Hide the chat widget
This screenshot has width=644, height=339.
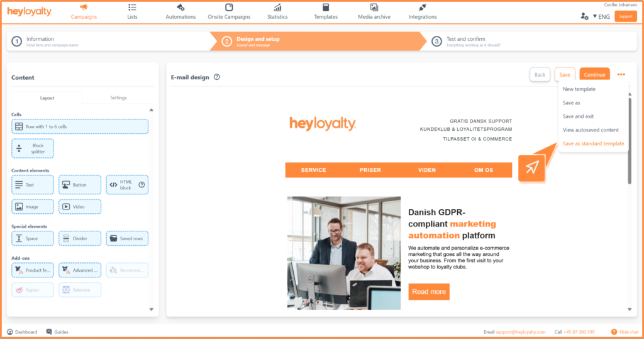pyautogui.click(x=625, y=331)
